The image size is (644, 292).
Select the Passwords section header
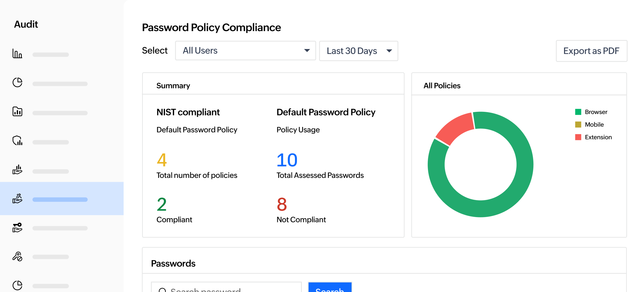(x=173, y=263)
